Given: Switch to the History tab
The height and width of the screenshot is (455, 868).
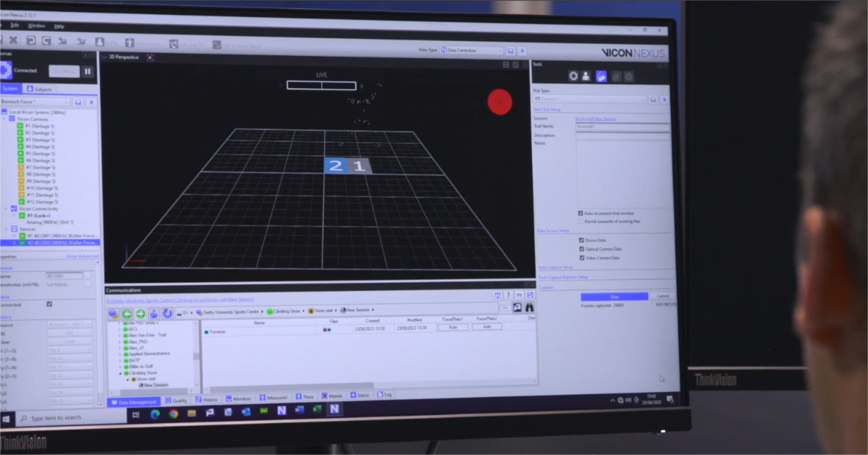Looking at the screenshot, I should click(207, 400).
